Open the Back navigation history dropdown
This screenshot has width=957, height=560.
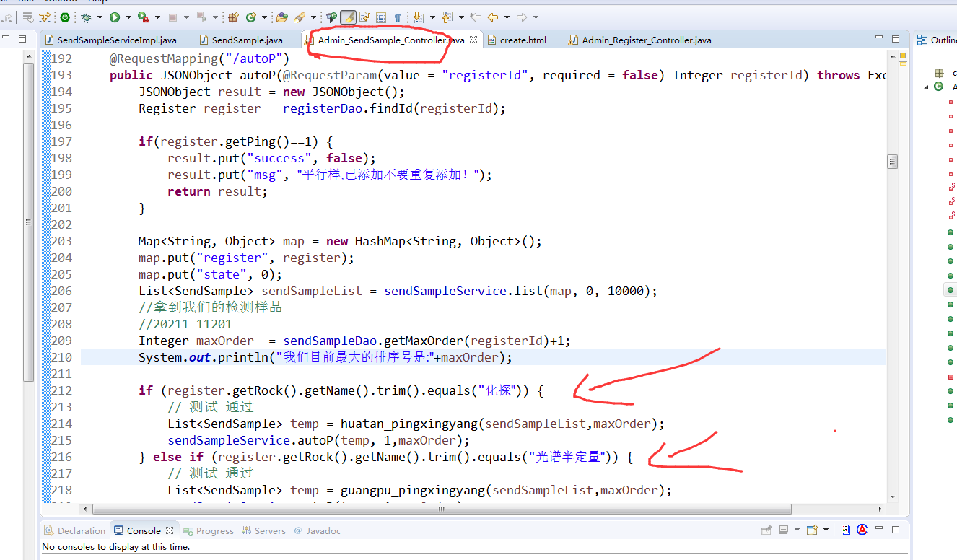click(507, 17)
